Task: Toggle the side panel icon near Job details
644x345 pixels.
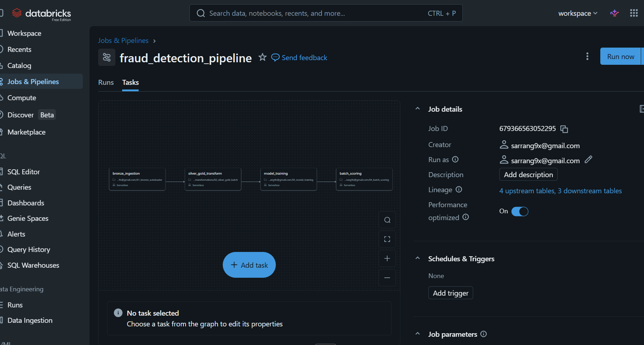Action: tap(641, 109)
